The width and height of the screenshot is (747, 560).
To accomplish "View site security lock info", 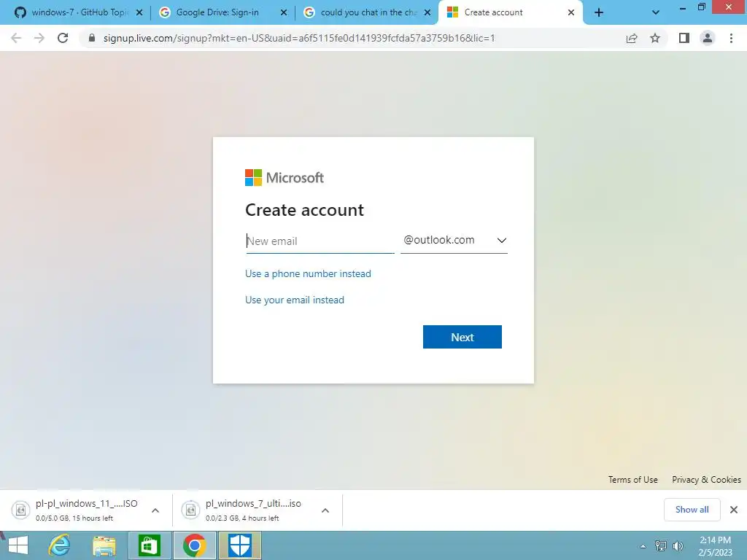I will point(92,38).
